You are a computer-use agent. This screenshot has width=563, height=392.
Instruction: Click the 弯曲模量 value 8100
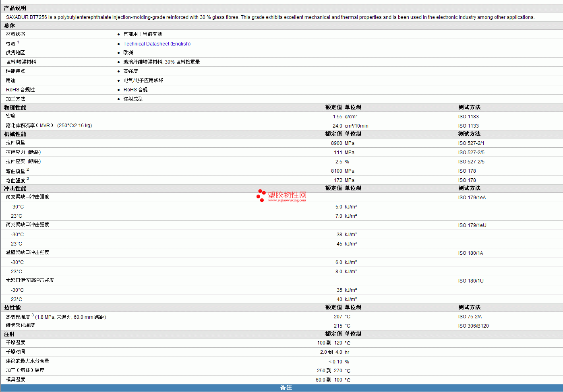(337, 171)
